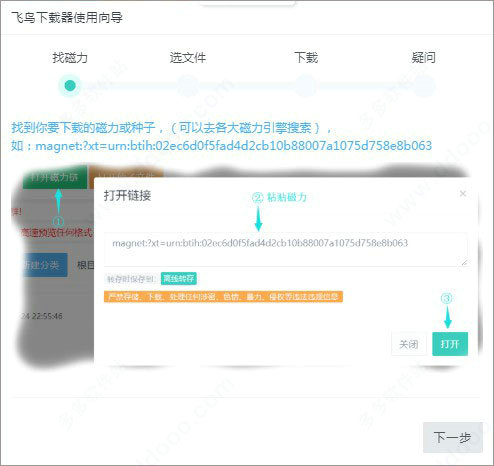Click the faded step dot under 下载

click(306, 86)
